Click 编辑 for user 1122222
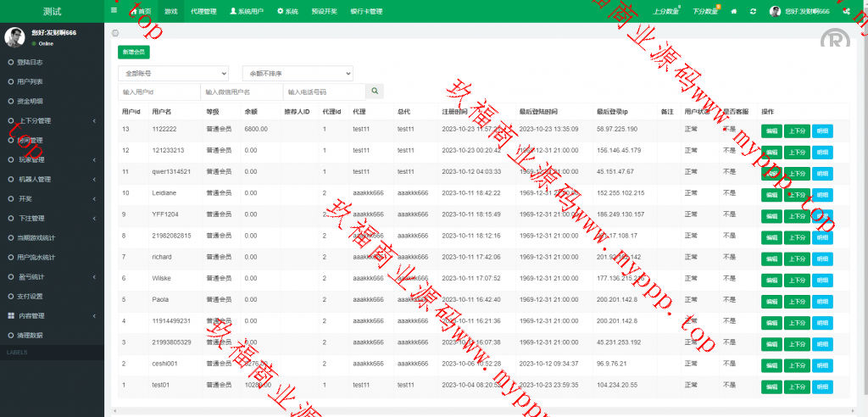 [x=771, y=131]
